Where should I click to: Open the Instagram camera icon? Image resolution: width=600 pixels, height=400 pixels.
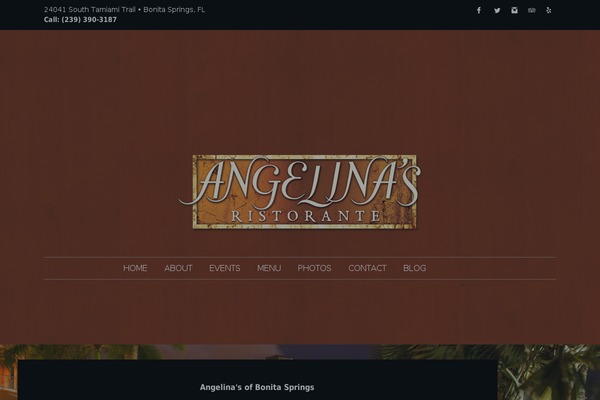pyautogui.click(x=514, y=10)
